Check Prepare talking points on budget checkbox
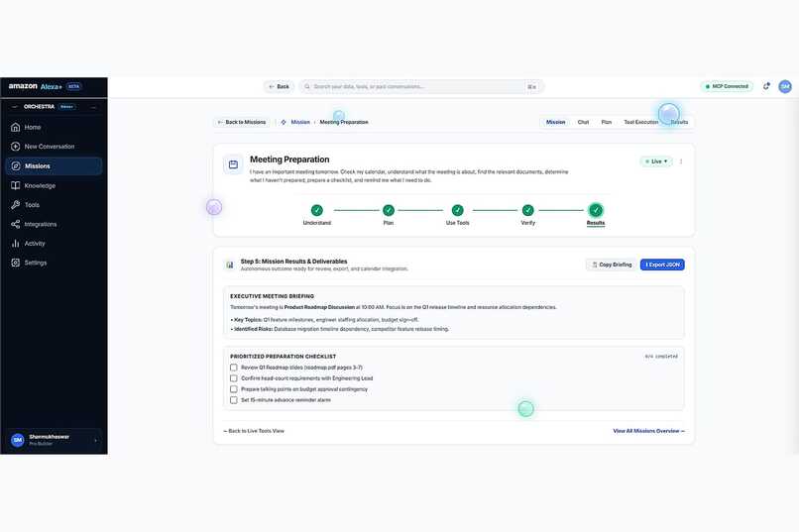This screenshot has height=532, width=799. click(x=234, y=389)
